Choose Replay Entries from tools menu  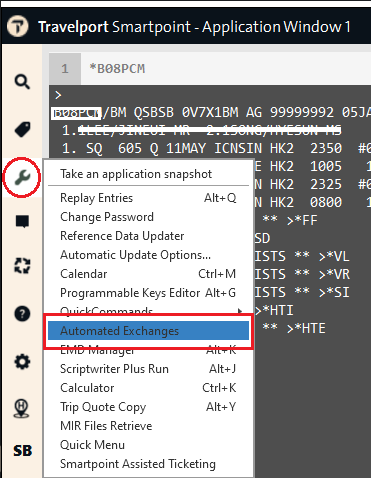pos(148,198)
